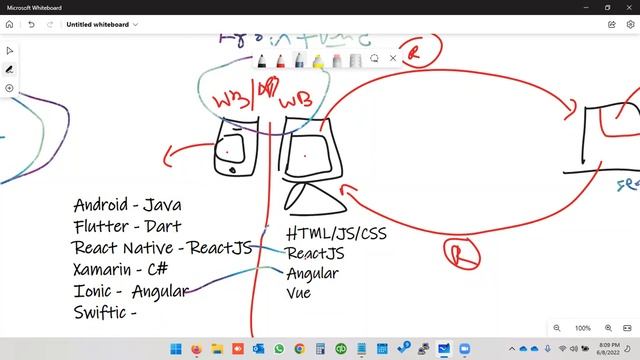Screen dimensions: 640x360
Task: Select the galaxy blue pen
Action: point(299,60)
